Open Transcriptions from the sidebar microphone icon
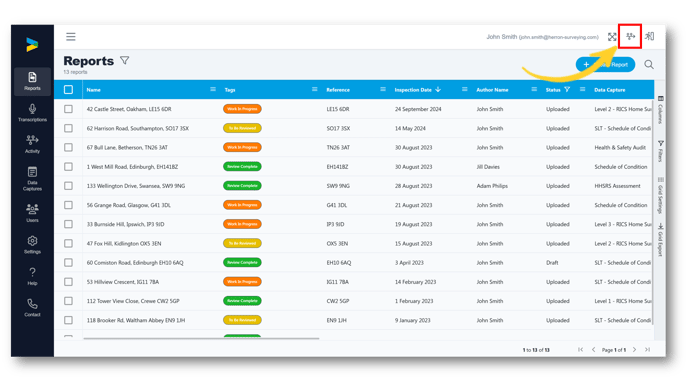The height and width of the screenshot is (379, 688). [x=32, y=112]
